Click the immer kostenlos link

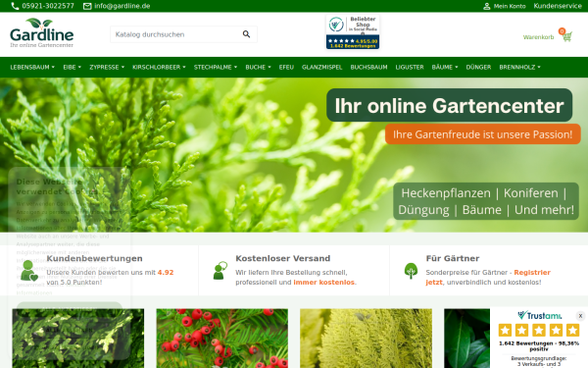point(323,282)
